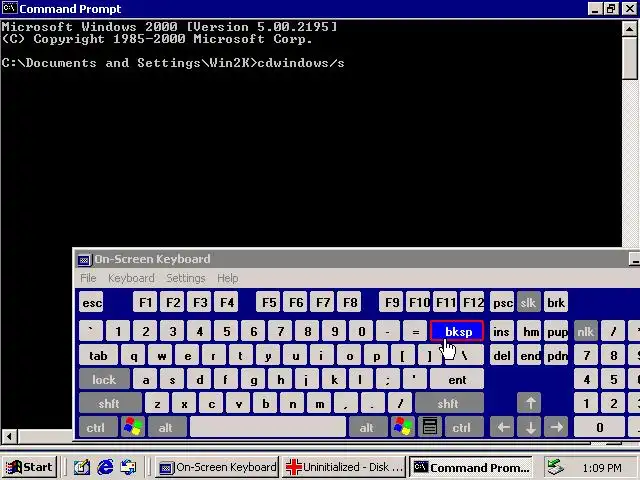Click the letter d key
This screenshot has height=480, width=640.
[x=199, y=379]
